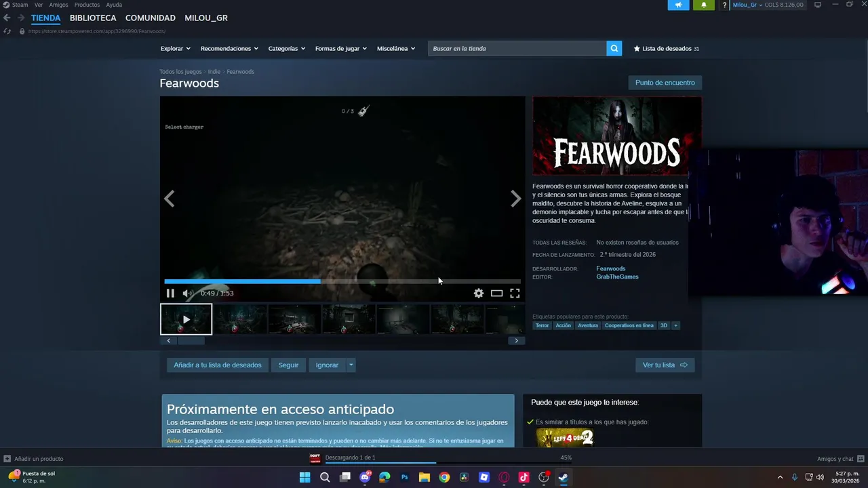
Task: Open the Punto de encuentro hub
Action: pyautogui.click(x=665, y=83)
